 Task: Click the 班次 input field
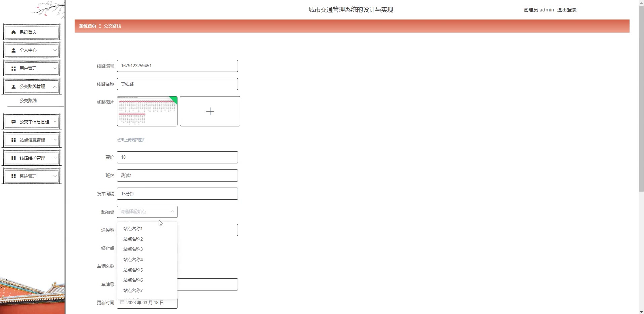click(x=177, y=175)
